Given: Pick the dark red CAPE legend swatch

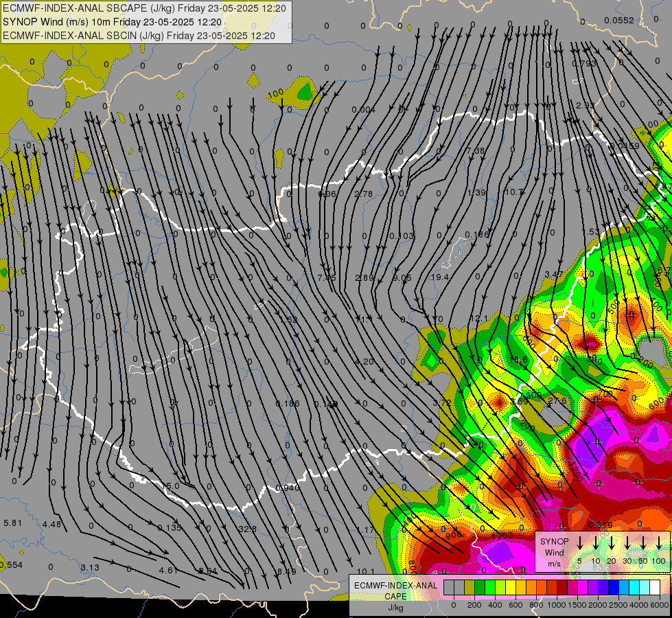Looking at the screenshot, I should click(x=562, y=587).
